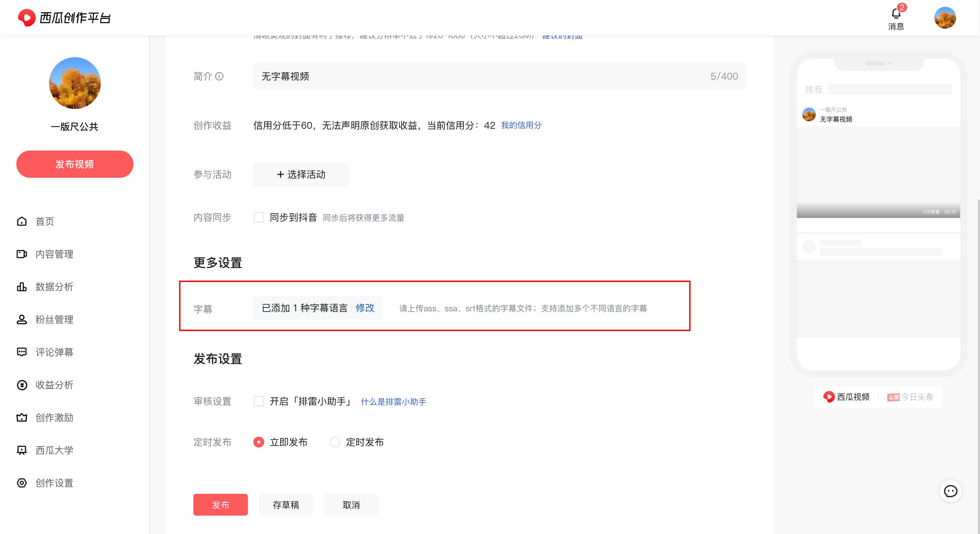The width and height of the screenshot is (980, 534).
Task: Open 西瓜大学 Xigua University icon
Action: [22, 450]
